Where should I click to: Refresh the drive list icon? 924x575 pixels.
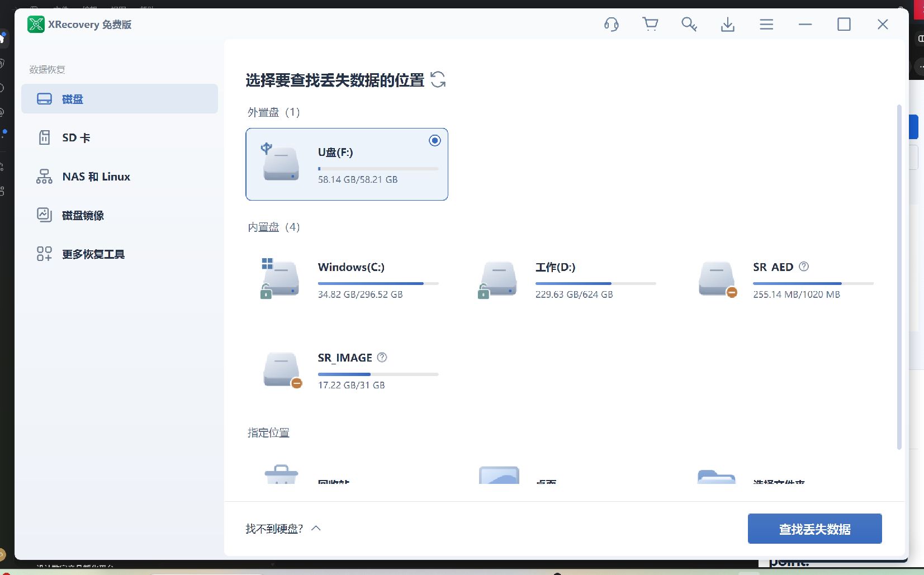pos(438,80)
